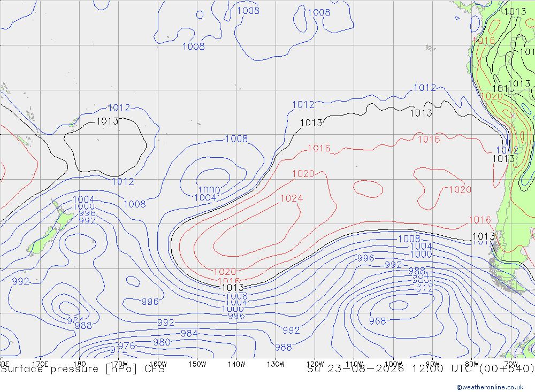The height and width of the screenshot is (392, 535).
Task: Click the blue 968 isobar label
Action: (x=377, y=321)
